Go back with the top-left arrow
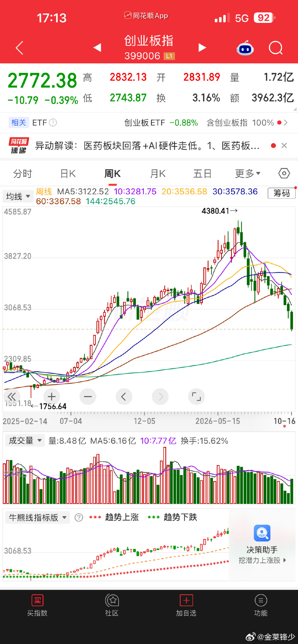This screenshot has height=644, width=298. (x=19, y=48)
